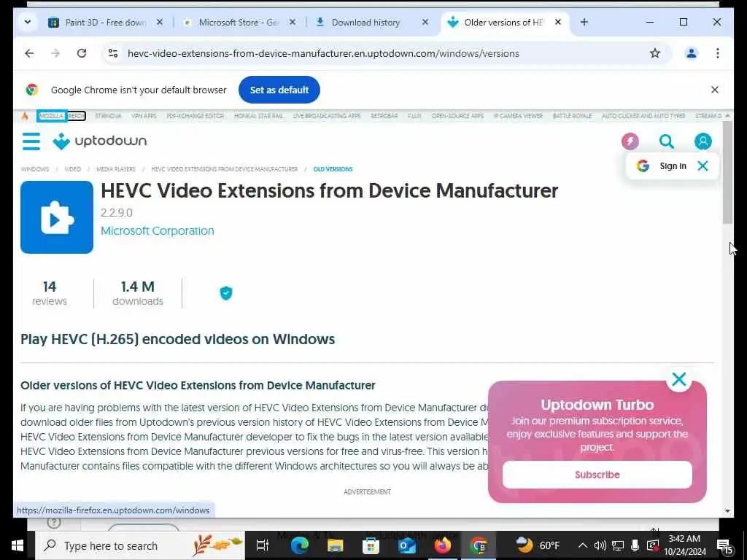Go to the Media Players breadcrumb
The height and width of the screenshot is (560, 747).
click(x=116, y=169)
